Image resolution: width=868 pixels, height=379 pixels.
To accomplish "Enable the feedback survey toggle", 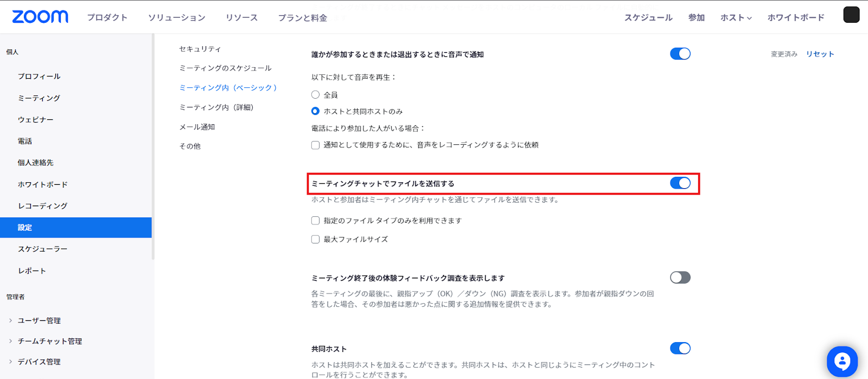I will pos(680,278).
